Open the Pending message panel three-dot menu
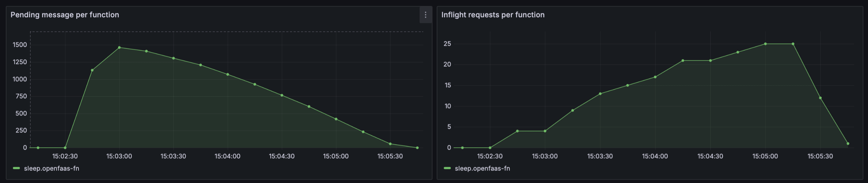This screenshot has height=183, width=868. 425,15
